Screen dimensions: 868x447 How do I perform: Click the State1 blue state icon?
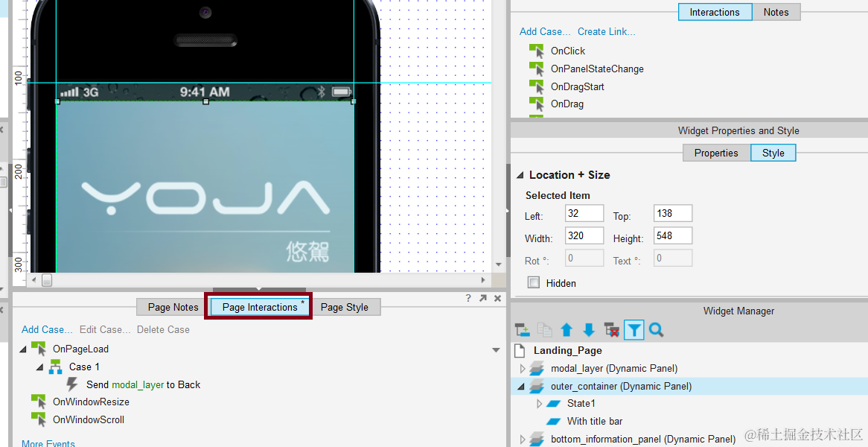pyautogui.click(x=554, y=404)
